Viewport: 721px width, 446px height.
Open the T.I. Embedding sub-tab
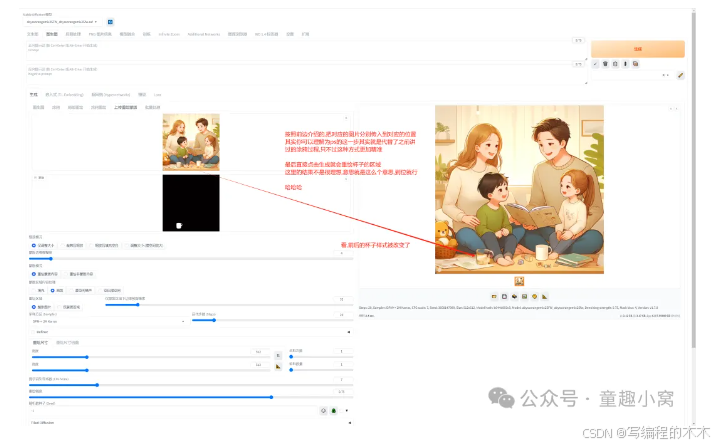(64, 95)
